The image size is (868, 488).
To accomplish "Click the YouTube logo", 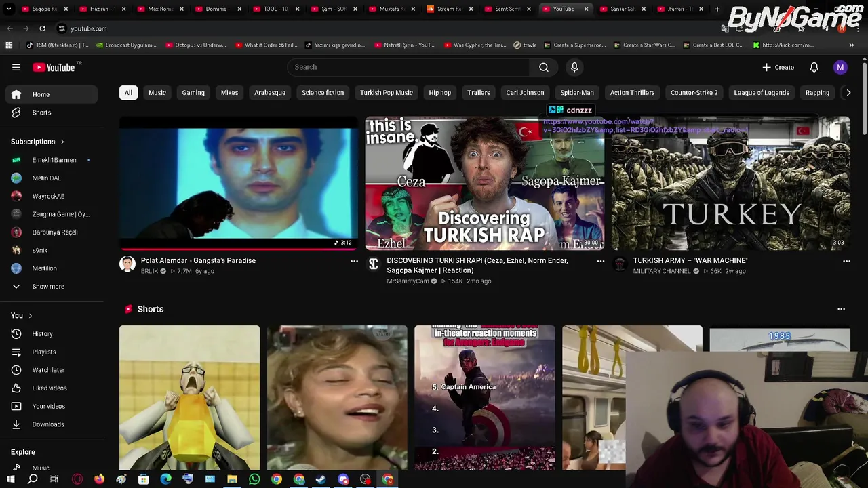I will (54, 67).
